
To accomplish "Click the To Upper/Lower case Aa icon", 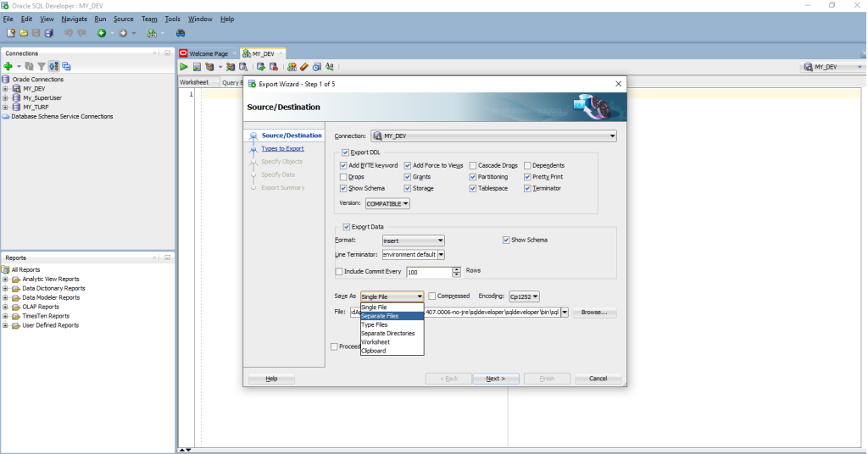I will 330,67.
